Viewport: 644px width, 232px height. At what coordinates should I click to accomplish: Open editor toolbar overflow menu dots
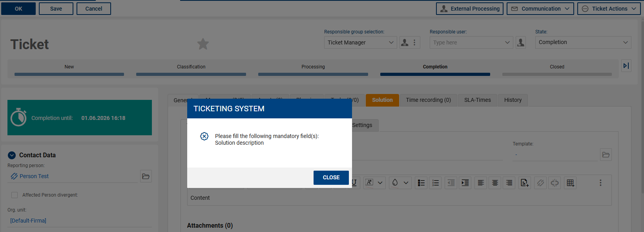click(600, 182)
